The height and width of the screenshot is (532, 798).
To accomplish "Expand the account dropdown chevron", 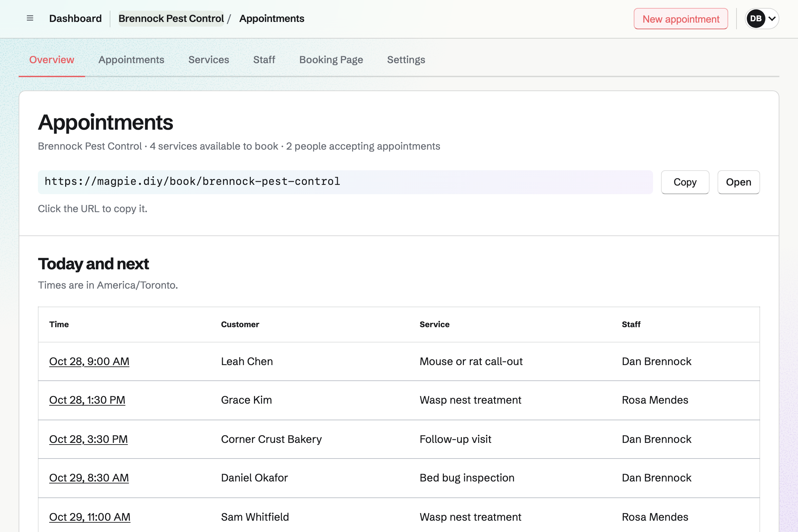I will tap(772, 19).
